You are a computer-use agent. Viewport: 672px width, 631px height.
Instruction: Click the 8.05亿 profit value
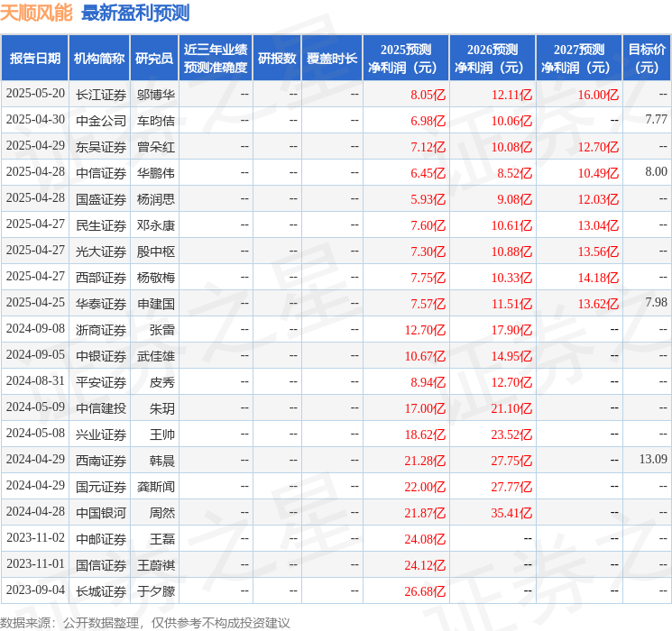pyautogui.click(x=428, y=95)
